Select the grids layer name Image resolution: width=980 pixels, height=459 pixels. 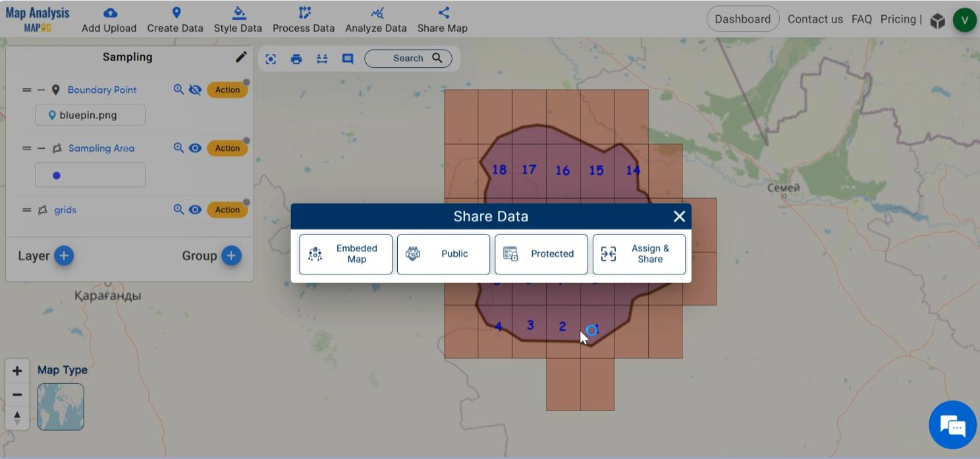click(65, 210)
